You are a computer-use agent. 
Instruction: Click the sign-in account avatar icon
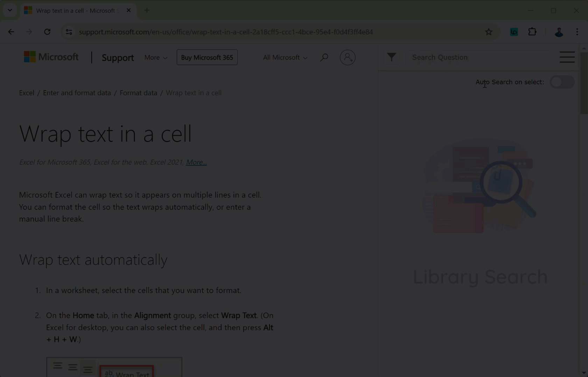(348, 57)
